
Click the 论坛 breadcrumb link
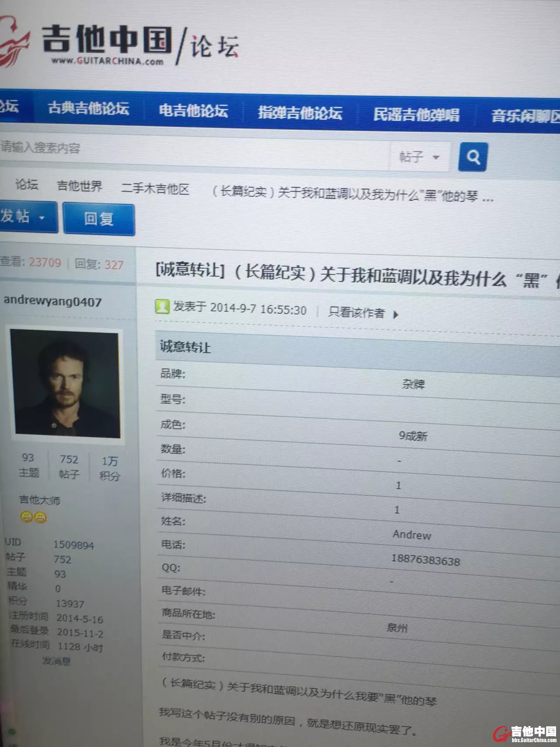coord(26,184)
